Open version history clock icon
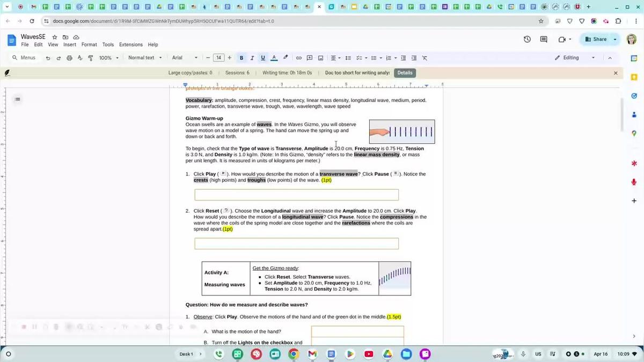 (527, 39)
